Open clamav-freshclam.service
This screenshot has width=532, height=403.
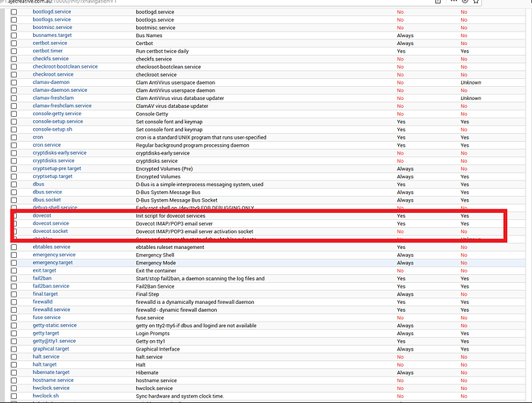coord(62,106)
